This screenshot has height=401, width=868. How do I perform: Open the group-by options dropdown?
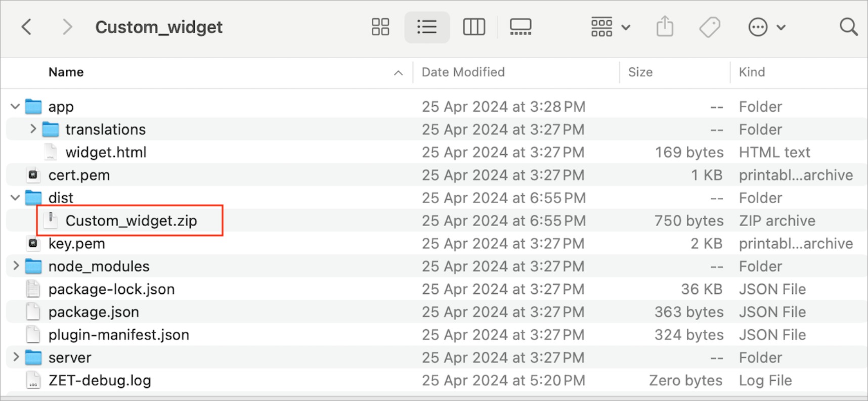(x=610, y=27)
